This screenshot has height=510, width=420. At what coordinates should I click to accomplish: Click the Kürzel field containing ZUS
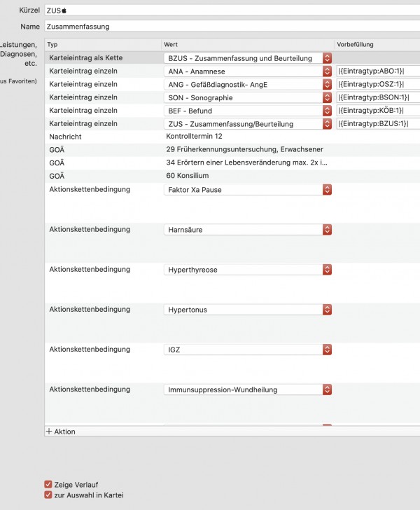[x=232, y=11]
